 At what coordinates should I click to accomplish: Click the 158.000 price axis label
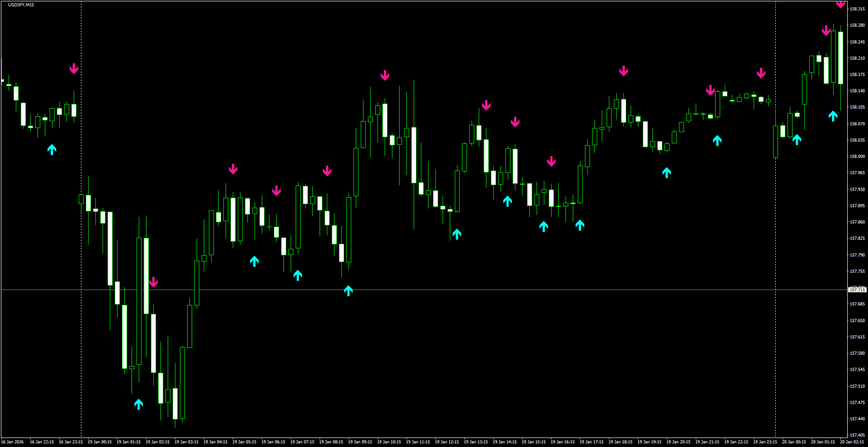[857, 157]
